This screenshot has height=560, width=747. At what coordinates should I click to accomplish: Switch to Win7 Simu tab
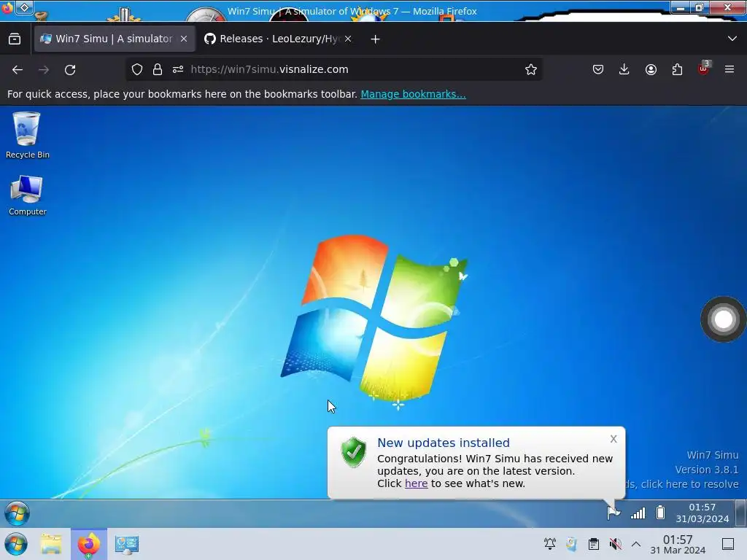[115, 39]
